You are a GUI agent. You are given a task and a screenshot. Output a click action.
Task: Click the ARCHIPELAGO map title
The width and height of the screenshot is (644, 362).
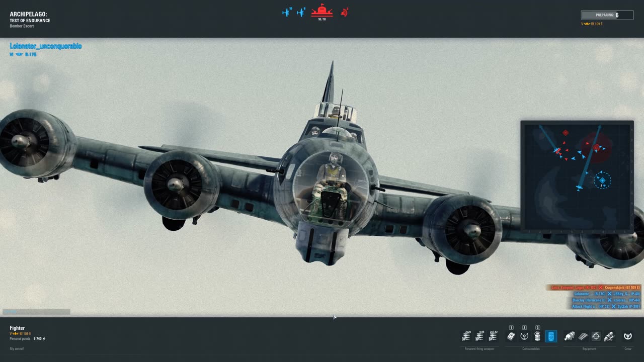point(28,15)
